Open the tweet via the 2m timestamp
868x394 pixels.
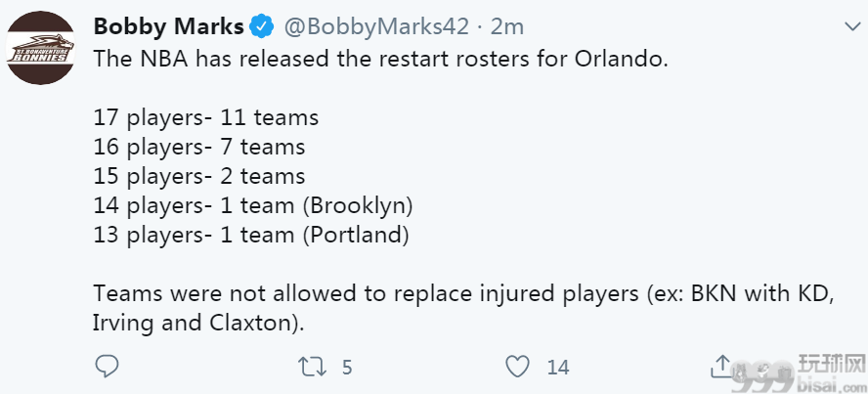(x=506, y=26)
